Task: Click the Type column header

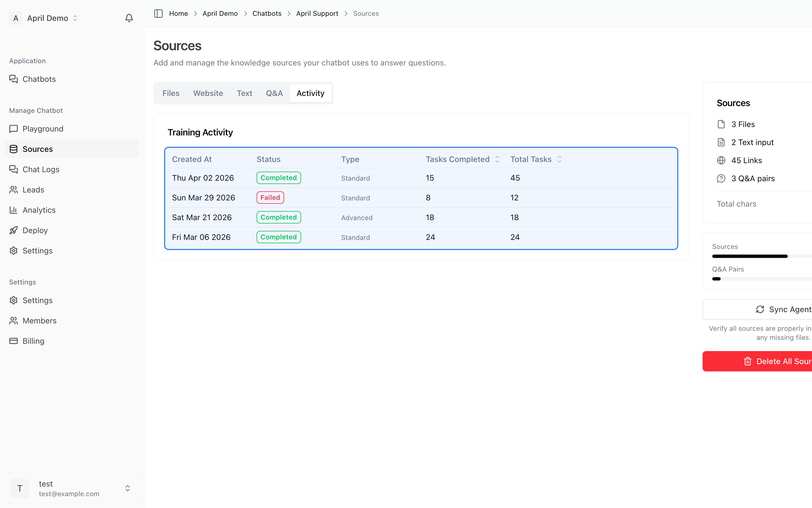Action: [350, 159]
